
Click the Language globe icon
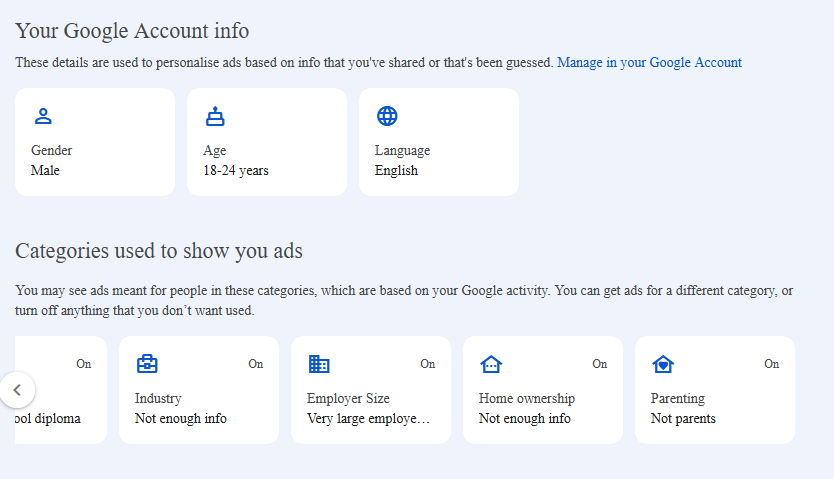(x=387, y=116)
